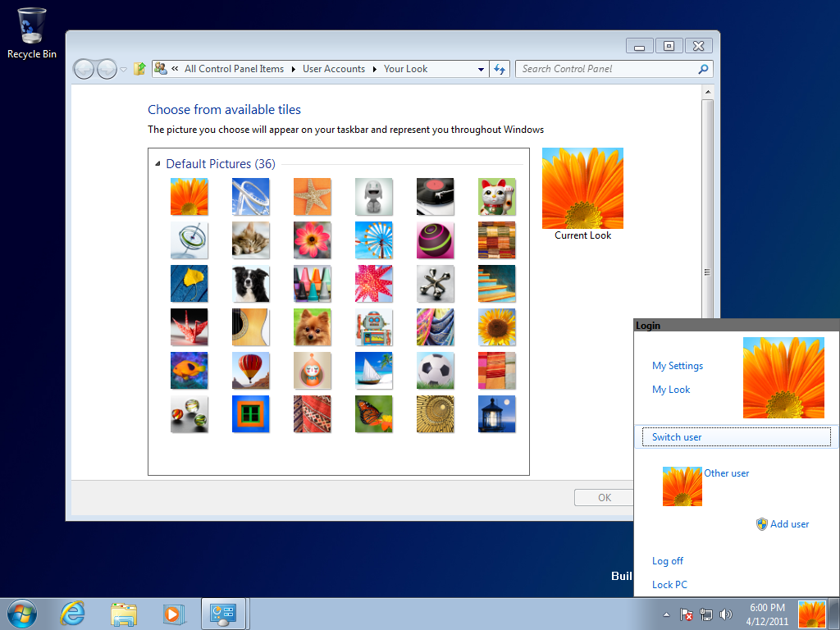Viewport: 840px width, 630px height.
Task: Open Windows Explorer folder icon
Action: [124, 613]
